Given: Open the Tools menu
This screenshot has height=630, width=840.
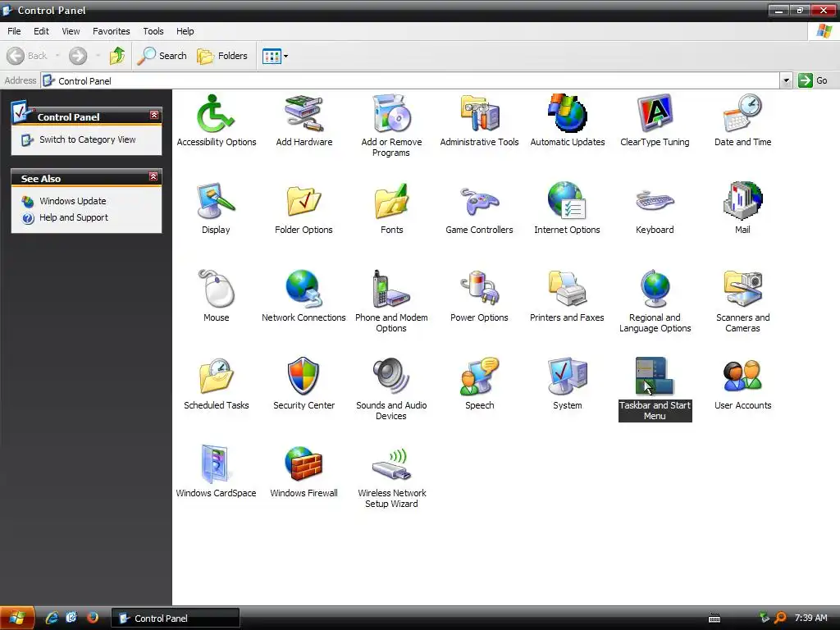Looking at the screenshot, I should 153,31.
